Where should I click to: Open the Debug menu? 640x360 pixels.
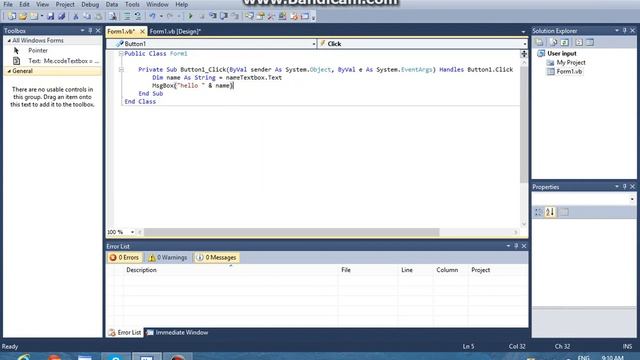90,4
